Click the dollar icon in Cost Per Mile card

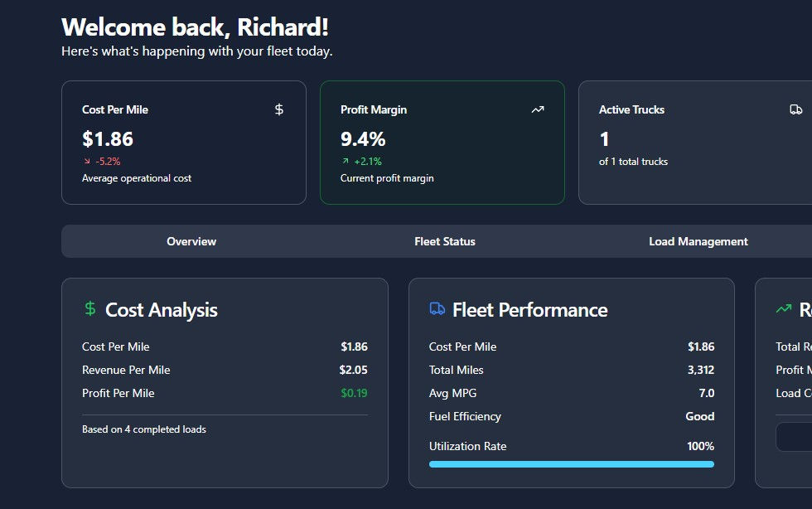click(x=279, y=109)
